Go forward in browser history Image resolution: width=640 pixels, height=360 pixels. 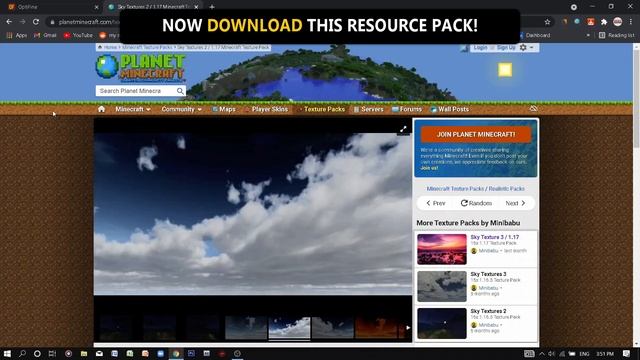click(x=22, y=22)
